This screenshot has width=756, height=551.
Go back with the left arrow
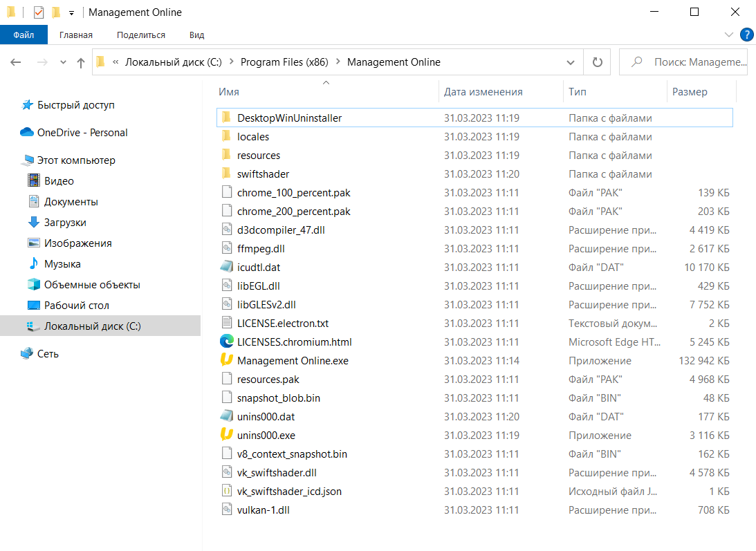pos(16,62)
